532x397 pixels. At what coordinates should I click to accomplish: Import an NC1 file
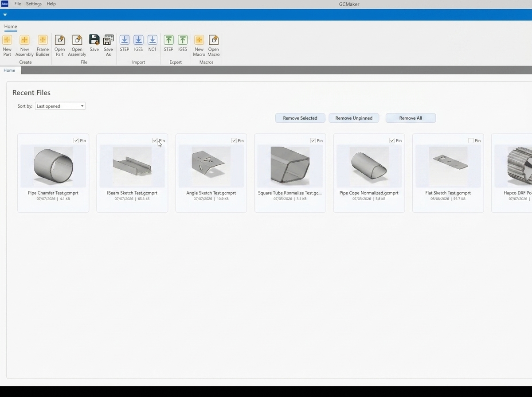pyautogui.click(x=152, y=43)
